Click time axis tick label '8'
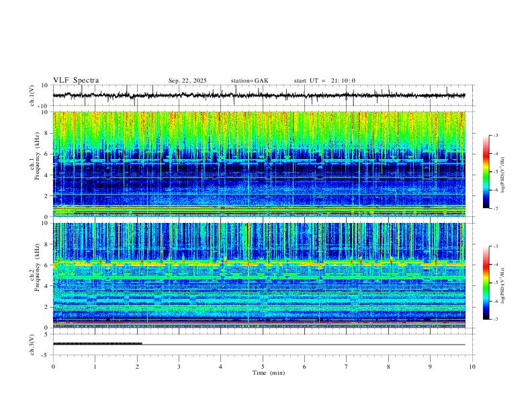 pyautogui.click(x=388, y=367)
